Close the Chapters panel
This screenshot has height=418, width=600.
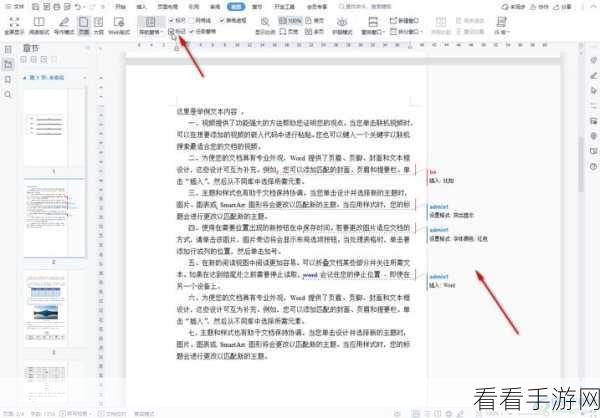tap(87, 48)
